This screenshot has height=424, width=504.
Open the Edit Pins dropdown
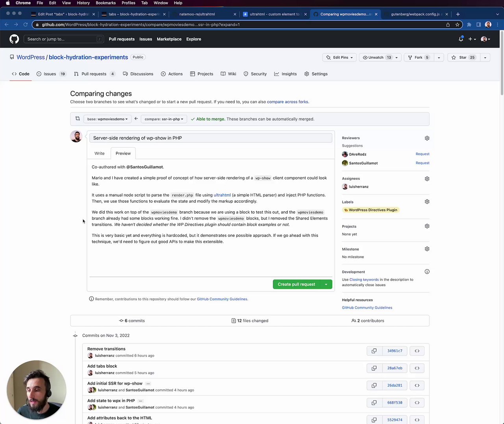(x=339, y=57)
